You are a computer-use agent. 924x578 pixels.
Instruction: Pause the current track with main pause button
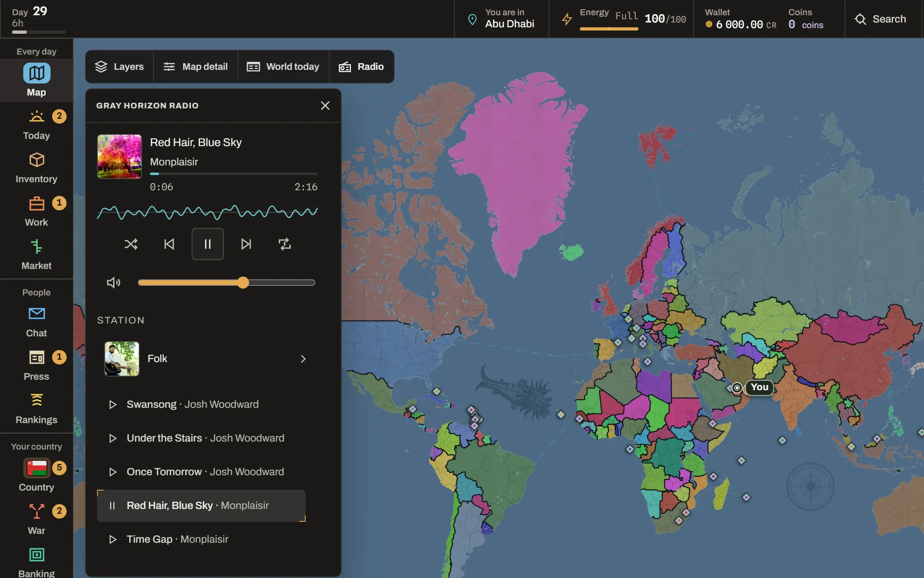click(x=208, y=244)
